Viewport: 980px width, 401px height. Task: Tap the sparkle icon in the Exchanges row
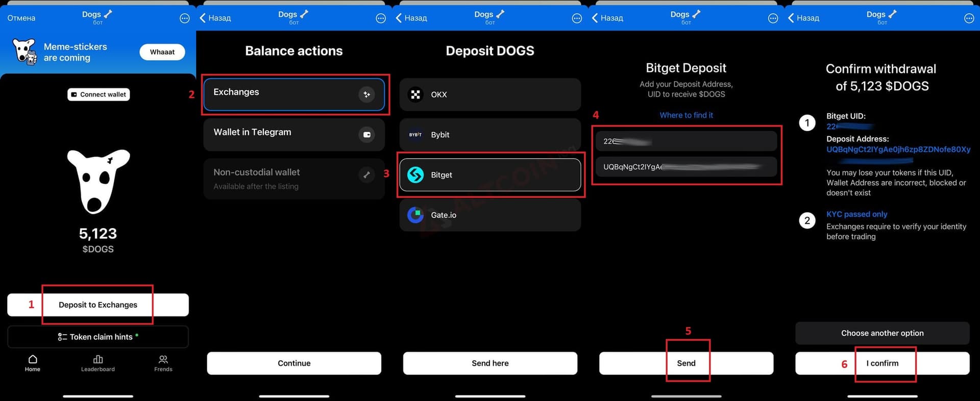pos(366,94)
